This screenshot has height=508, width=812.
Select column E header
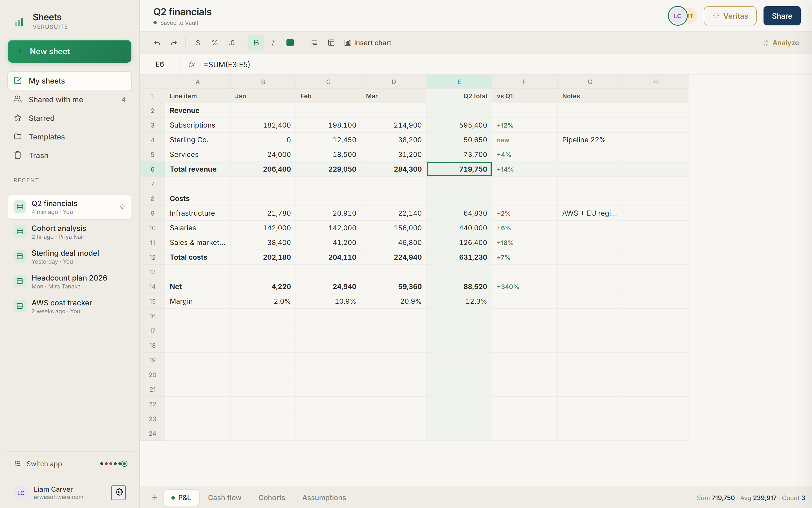click(x=459, y=82)
